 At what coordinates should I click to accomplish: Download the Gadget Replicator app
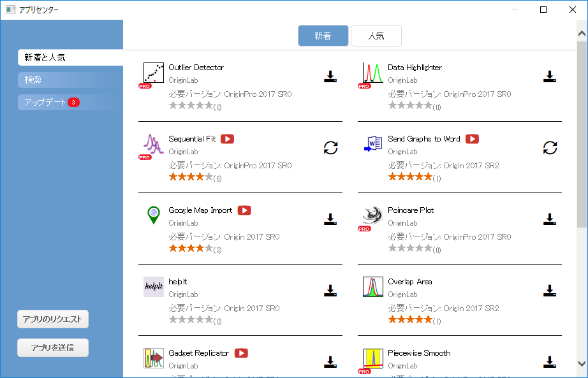330,362
